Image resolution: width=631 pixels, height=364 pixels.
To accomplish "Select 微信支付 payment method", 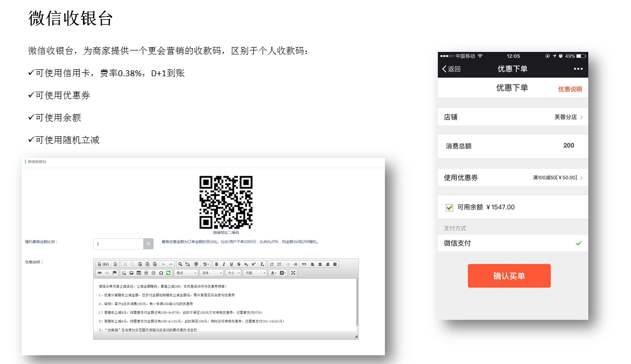I will pyautogui.click(x=513, y=243).
